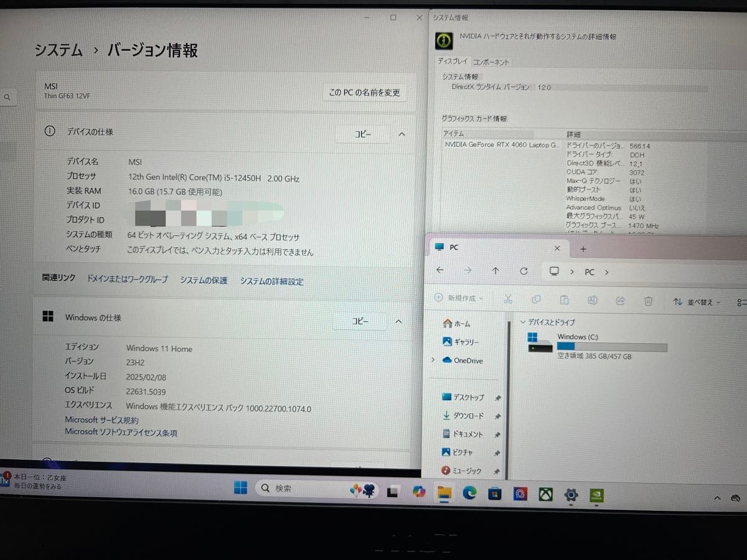747x560 pixels.
Task: Open ダウンロード (Downloads) in the navigation pane
Action: tap(463, 416)
